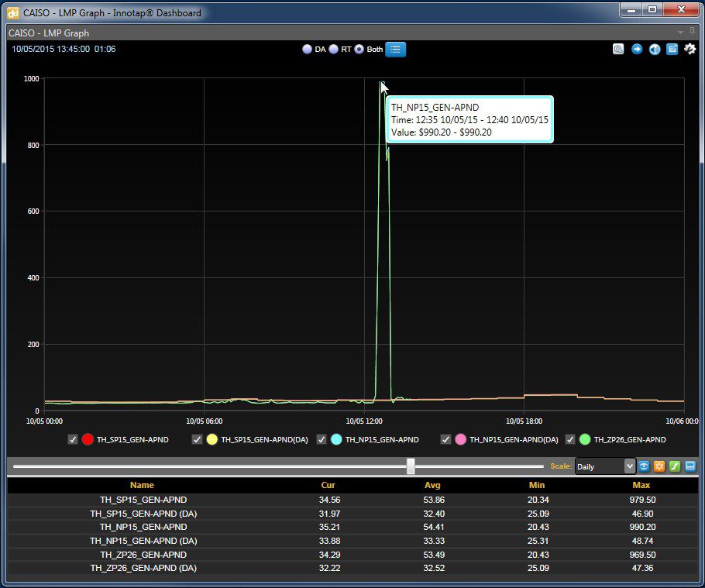The image size is (705, 588).
Task: Click the Avg value 32.52
Action: [434, 568]
